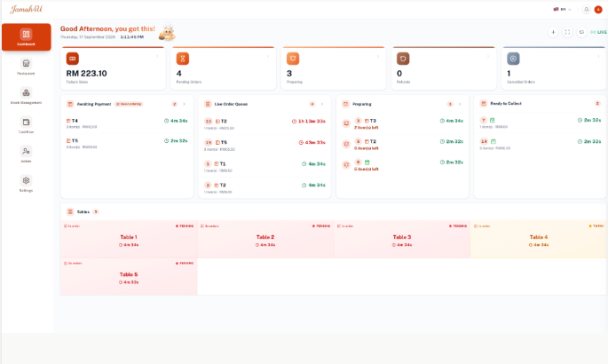The width and height of the screenshot is (608, 364).
Task: Click the refresh dashboard icon
Action: click(581, 32)
